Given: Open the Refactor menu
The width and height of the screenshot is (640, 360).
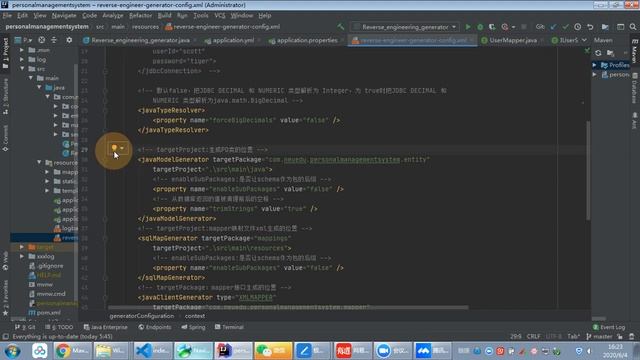Looking at the screenshot, I should (140, 16).
